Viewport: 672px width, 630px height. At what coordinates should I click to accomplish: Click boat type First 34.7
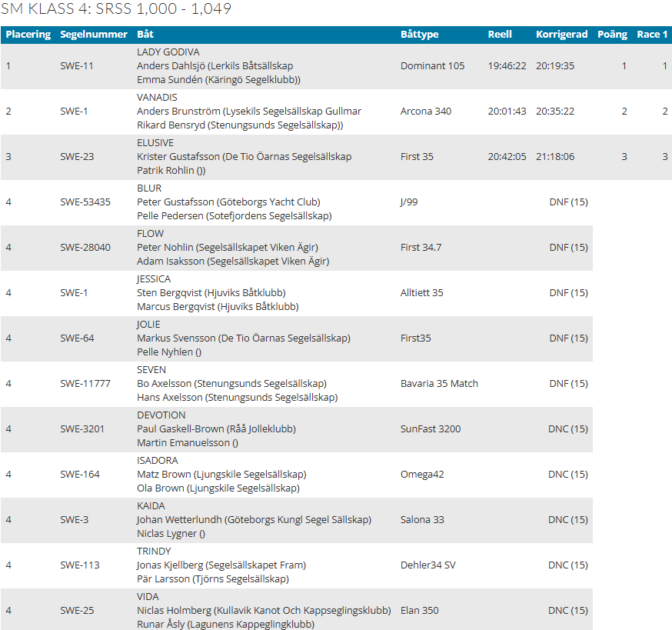(421, 248)
